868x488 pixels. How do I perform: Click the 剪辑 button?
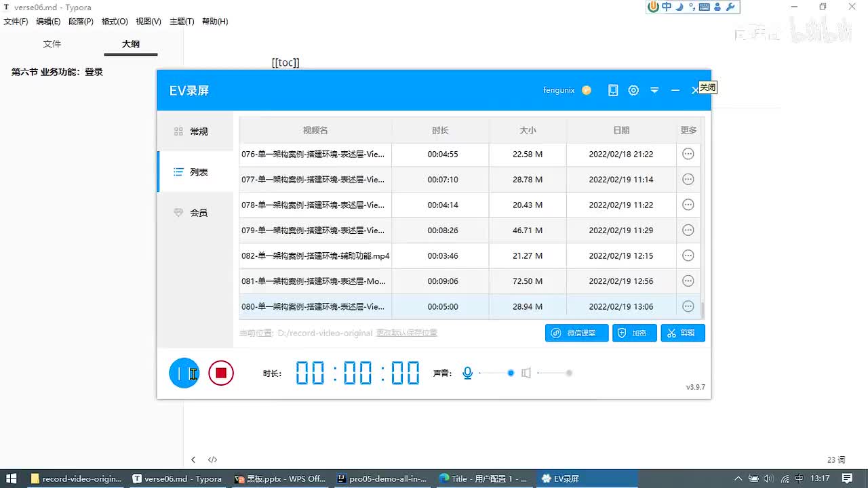point(683,333)
